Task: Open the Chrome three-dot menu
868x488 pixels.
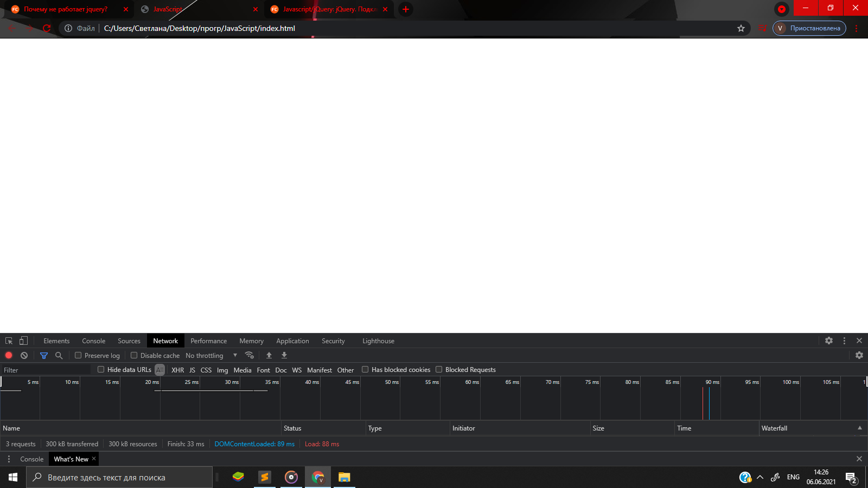Action: (x=857, y=28)
